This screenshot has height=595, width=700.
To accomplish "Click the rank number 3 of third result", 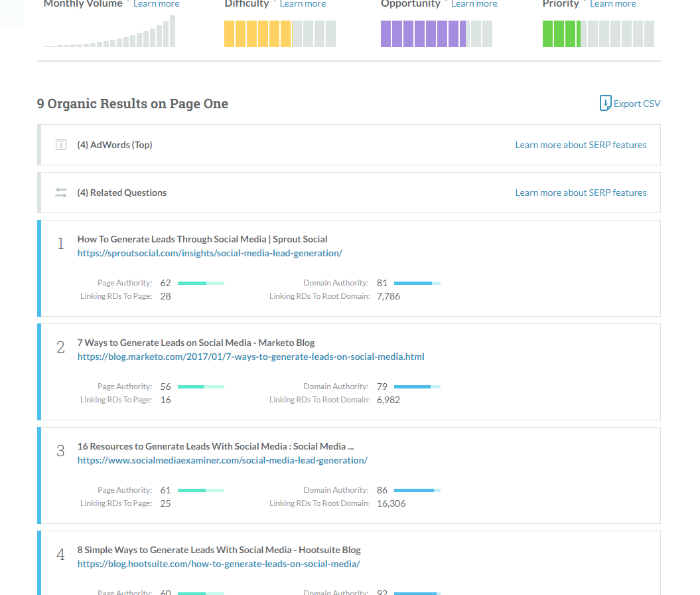I will click(61, 451).
